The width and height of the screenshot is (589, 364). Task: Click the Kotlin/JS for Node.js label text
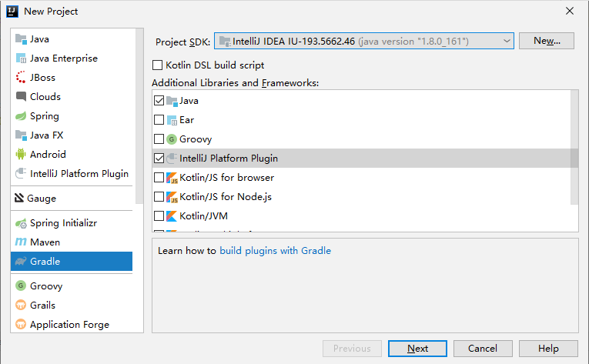(226, 196)
